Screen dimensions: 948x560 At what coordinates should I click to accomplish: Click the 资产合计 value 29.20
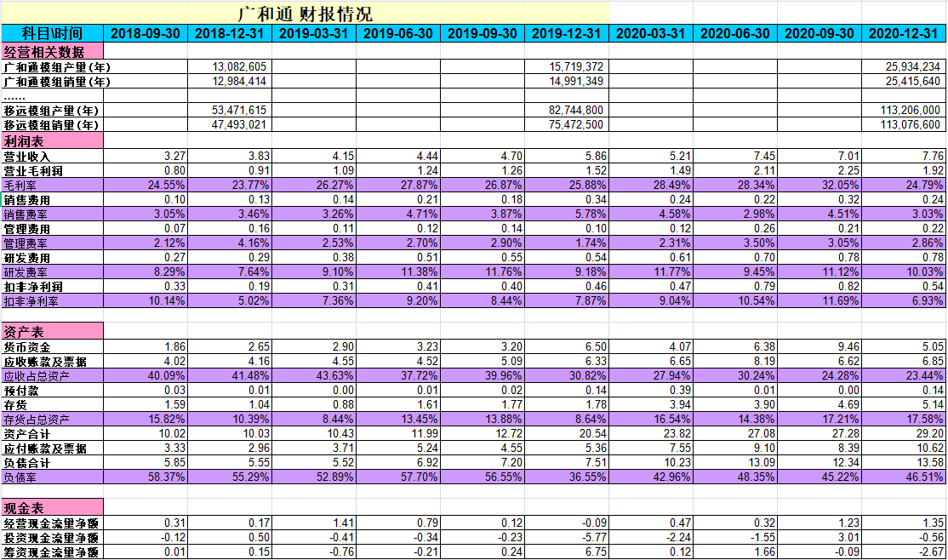(x=904, y=433)
